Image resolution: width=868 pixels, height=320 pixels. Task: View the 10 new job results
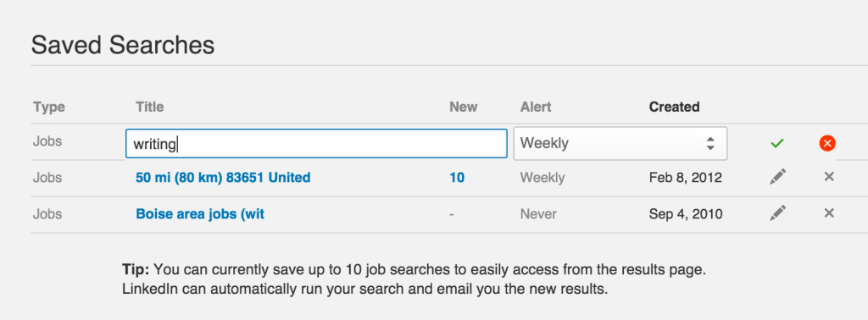tap(457, 178)
